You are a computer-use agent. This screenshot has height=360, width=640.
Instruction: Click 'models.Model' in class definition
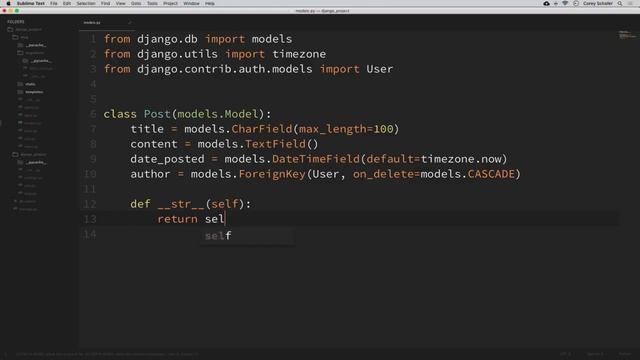coord(218,114)
